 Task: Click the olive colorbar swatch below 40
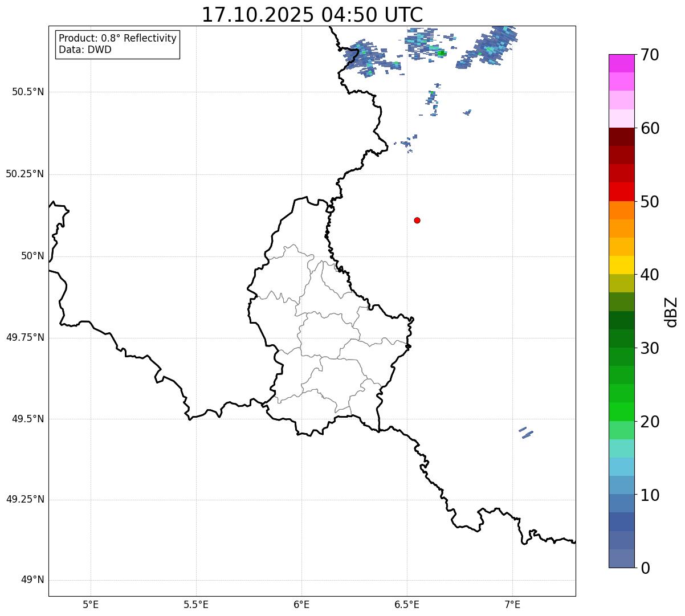(622, 283)
